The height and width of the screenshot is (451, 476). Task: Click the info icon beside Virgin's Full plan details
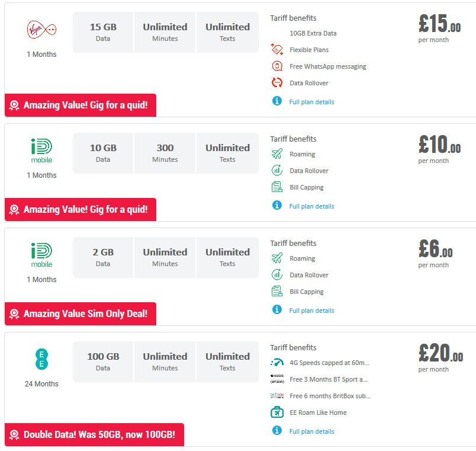point(276,101)
